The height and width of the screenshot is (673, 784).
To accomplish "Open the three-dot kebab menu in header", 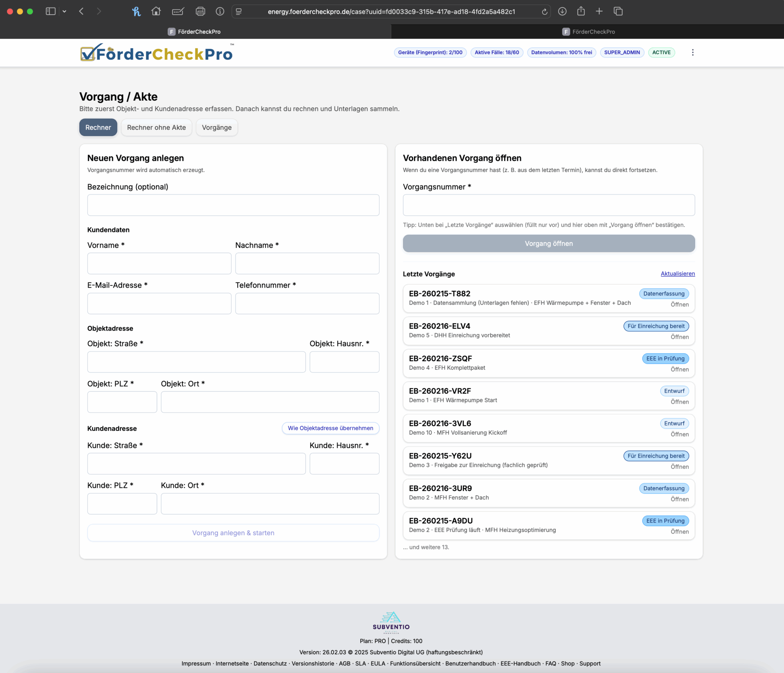I will coord(693,52).
